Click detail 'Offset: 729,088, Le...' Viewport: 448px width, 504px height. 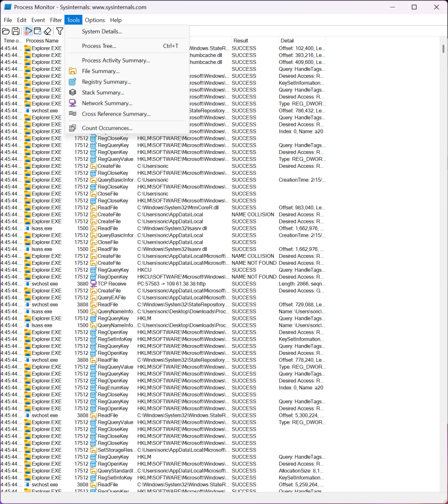coord(302,304)
